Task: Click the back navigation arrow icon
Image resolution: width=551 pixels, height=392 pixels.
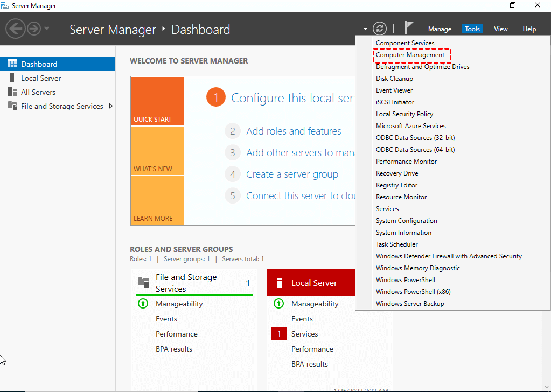Action: tap(16, 29)
